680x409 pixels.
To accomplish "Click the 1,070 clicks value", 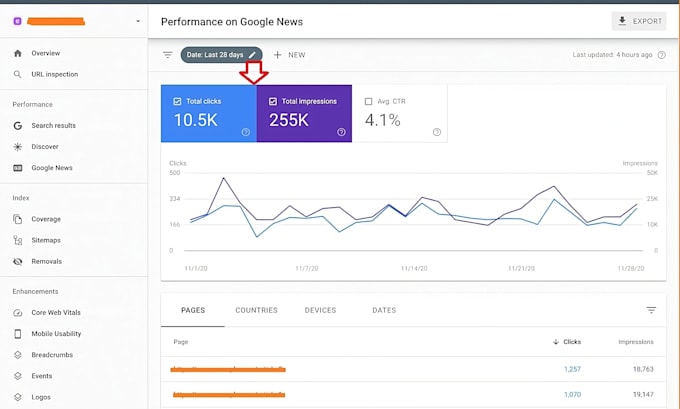I will coord(572,395).
